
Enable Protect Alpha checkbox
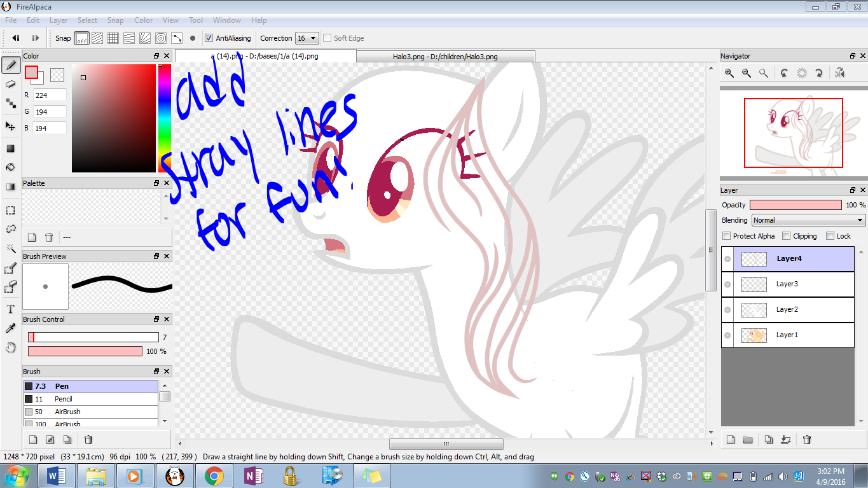(727, 236)
